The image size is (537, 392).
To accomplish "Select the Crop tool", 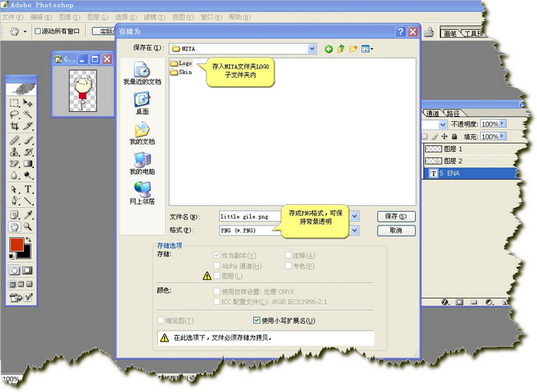I will point(14,126).
